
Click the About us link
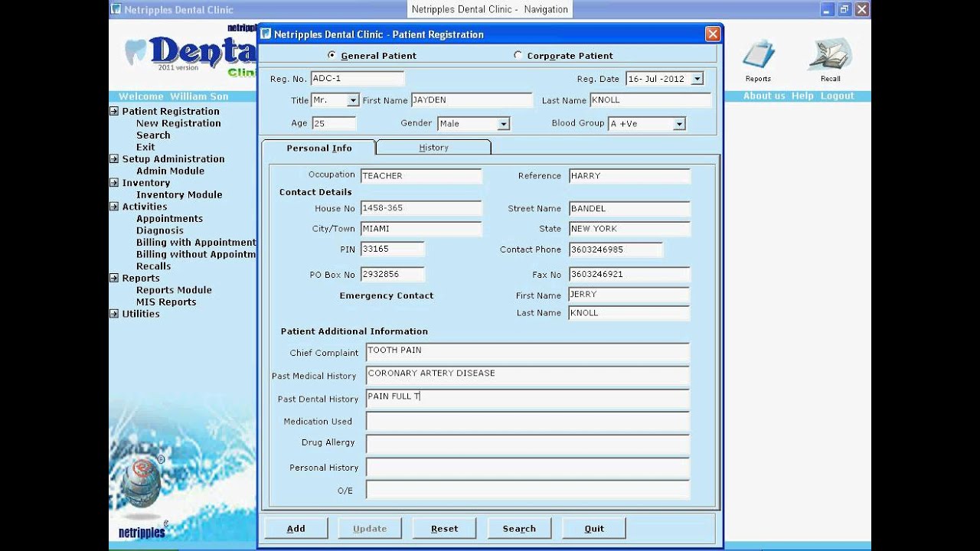tap(764, 96)
